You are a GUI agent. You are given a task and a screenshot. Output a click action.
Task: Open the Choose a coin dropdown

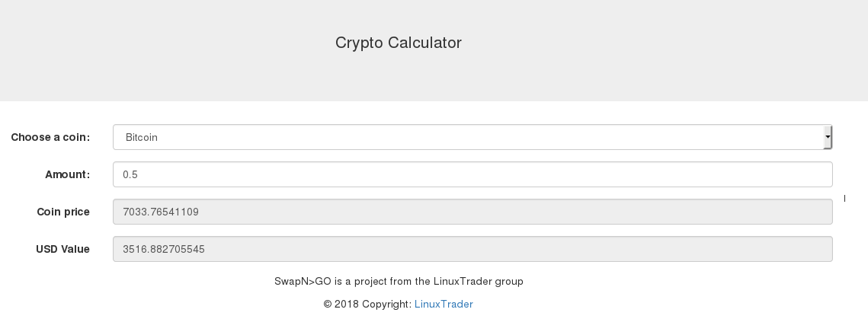pyautogui.click(x=472, y=137)
